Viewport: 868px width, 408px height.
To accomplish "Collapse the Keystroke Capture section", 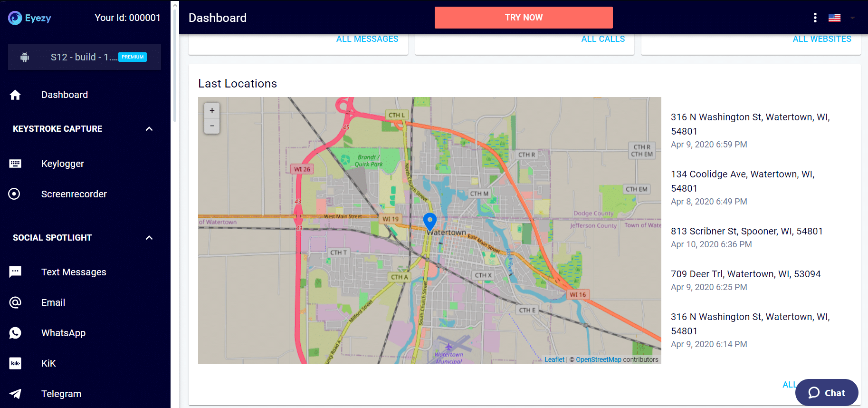I will 149,129.
